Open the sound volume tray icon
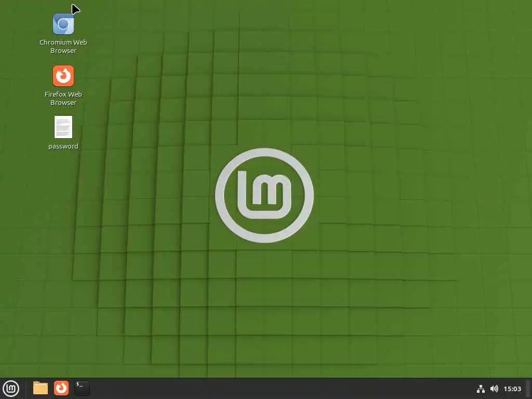Viewport: 532px width, 399px height. tap(495, 389)
